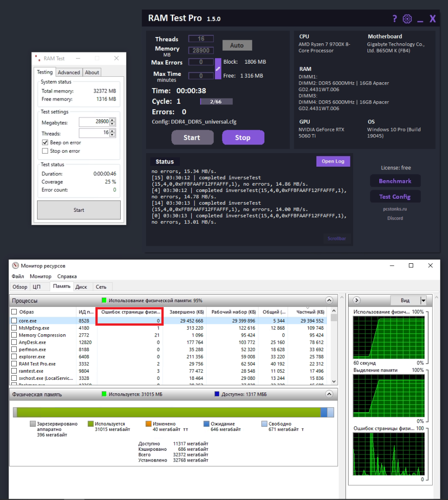Click the purple Stop button
448x500 pixels.
(243, 137)
